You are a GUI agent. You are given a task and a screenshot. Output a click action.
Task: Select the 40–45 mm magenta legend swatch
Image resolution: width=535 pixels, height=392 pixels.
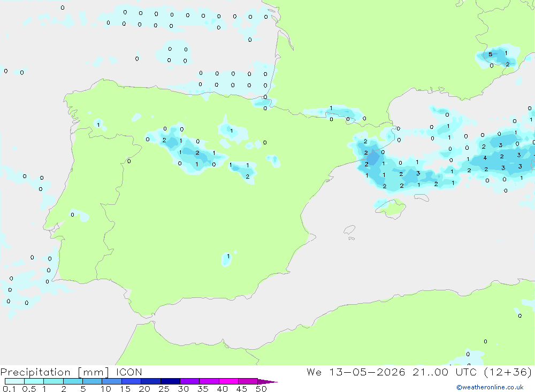pos(228,381)
